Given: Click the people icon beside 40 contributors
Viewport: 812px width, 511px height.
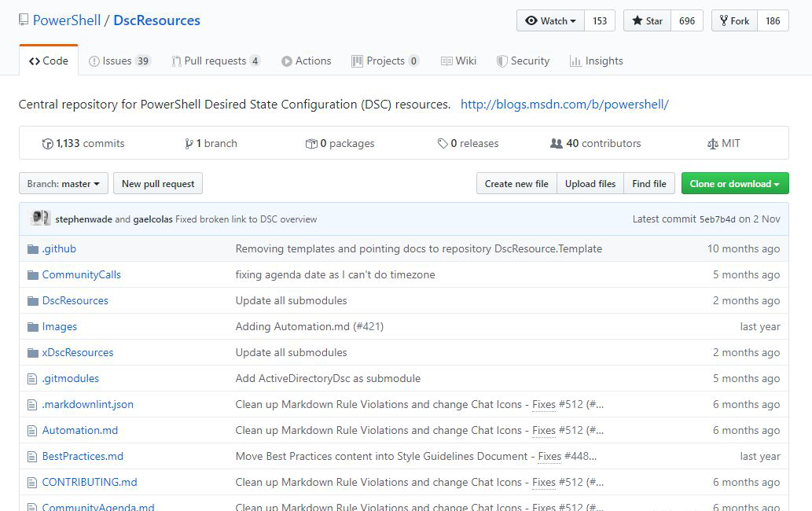Looking at the screenshot, I should tap(557, 143).
